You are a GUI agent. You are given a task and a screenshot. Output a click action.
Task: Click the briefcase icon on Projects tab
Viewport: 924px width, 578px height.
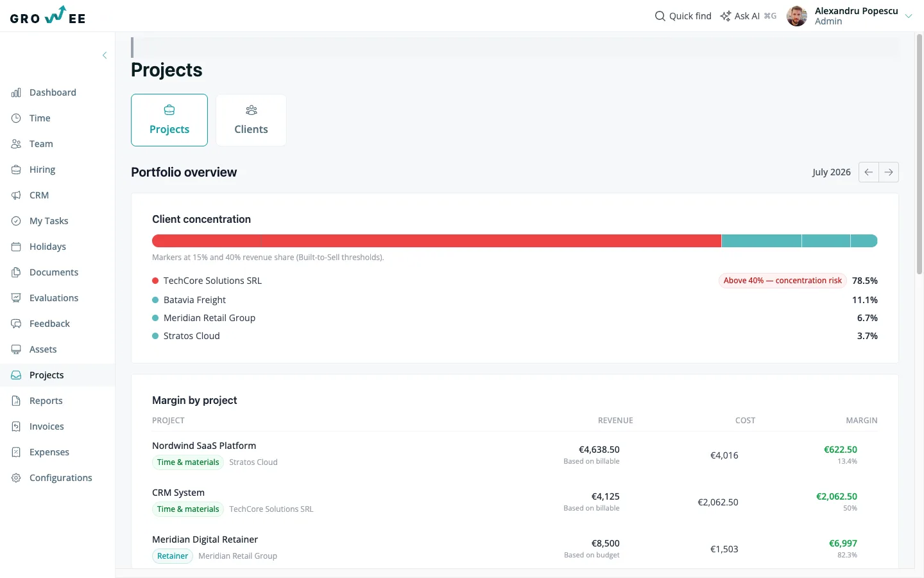click(x=169, y=110)
